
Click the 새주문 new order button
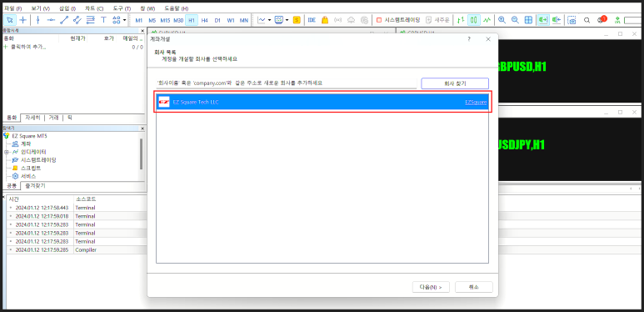(x=438, y=20)
